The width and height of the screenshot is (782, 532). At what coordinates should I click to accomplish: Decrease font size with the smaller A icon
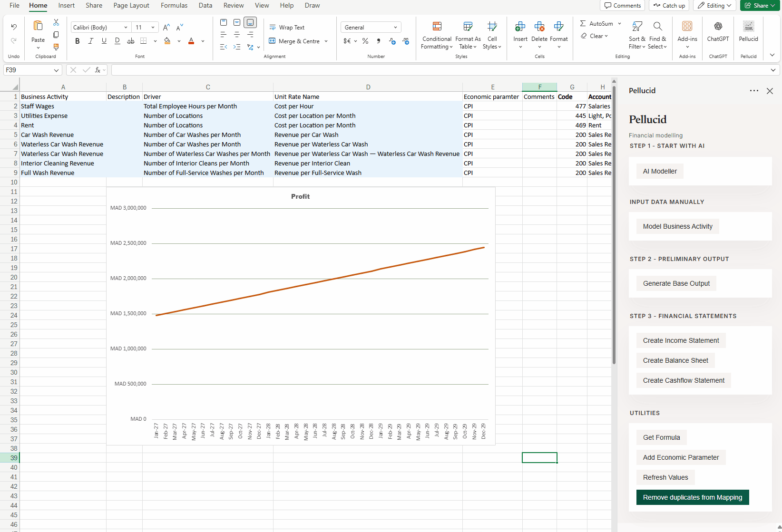point(180,28)
